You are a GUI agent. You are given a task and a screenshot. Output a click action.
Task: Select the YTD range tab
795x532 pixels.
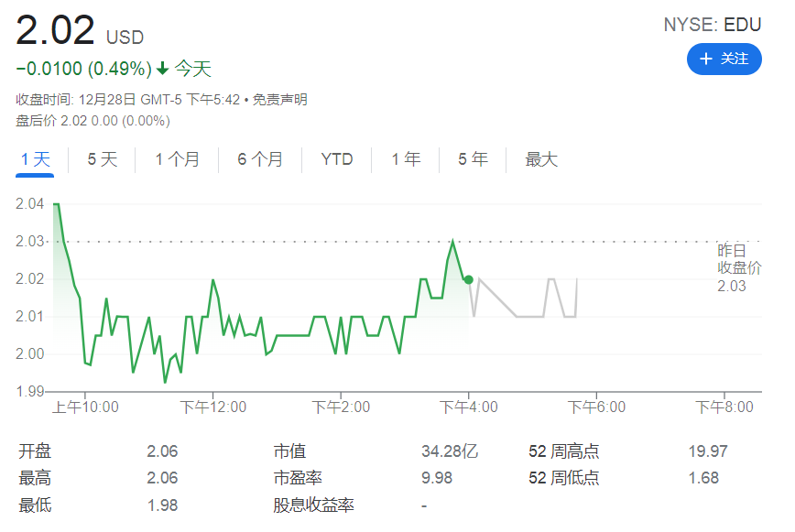[x=337, y=159]
